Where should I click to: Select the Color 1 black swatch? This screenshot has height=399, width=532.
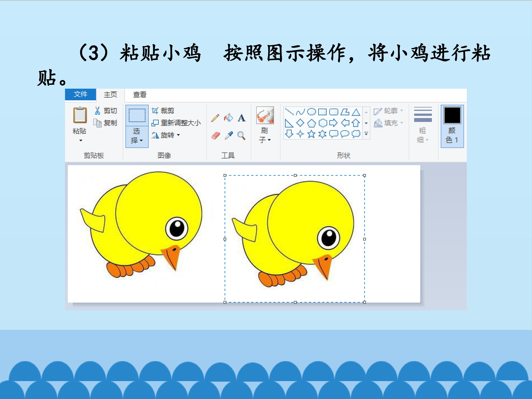click(x=452, y=115)
